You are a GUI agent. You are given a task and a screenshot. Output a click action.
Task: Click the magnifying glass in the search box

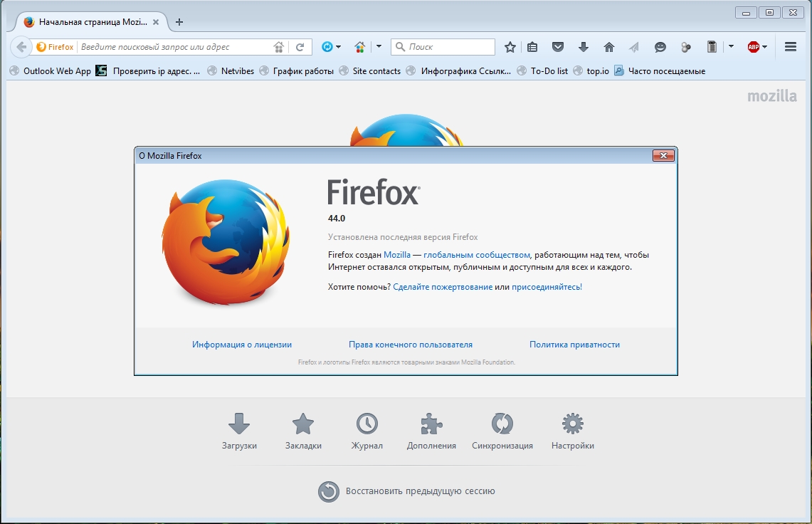pos(400,47)
